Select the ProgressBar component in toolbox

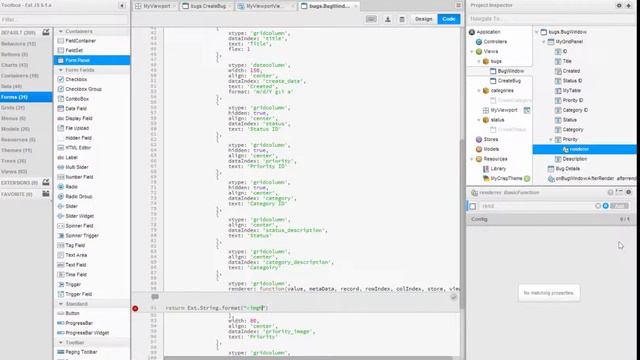click(x=92, y=323)
